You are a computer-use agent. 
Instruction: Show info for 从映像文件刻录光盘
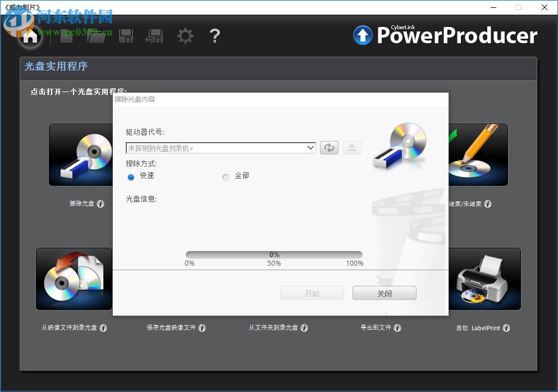[103, 328]
